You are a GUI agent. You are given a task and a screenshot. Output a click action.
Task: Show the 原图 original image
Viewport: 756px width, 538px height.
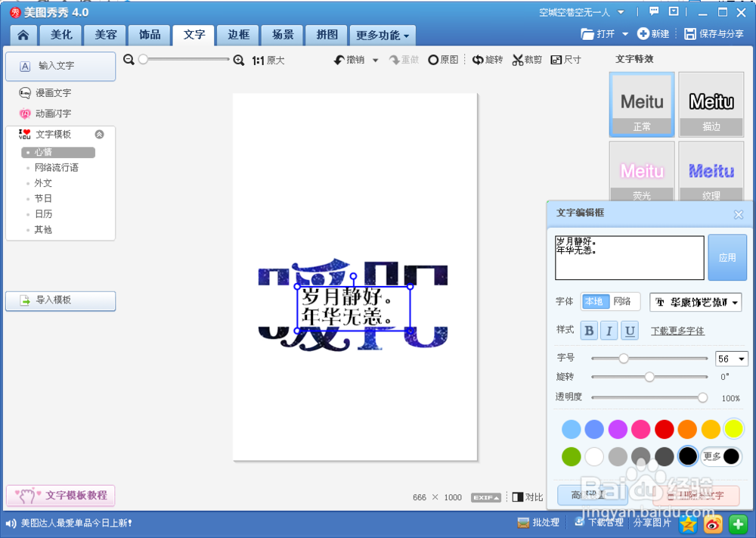(442, 60)
